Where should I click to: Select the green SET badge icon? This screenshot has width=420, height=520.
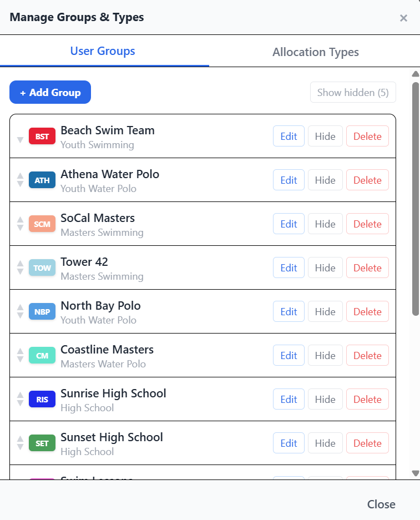[42, 443]
